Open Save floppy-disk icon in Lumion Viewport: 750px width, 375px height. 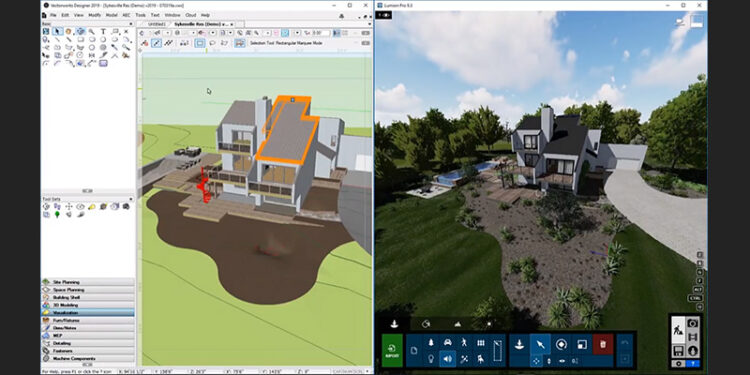678,351
